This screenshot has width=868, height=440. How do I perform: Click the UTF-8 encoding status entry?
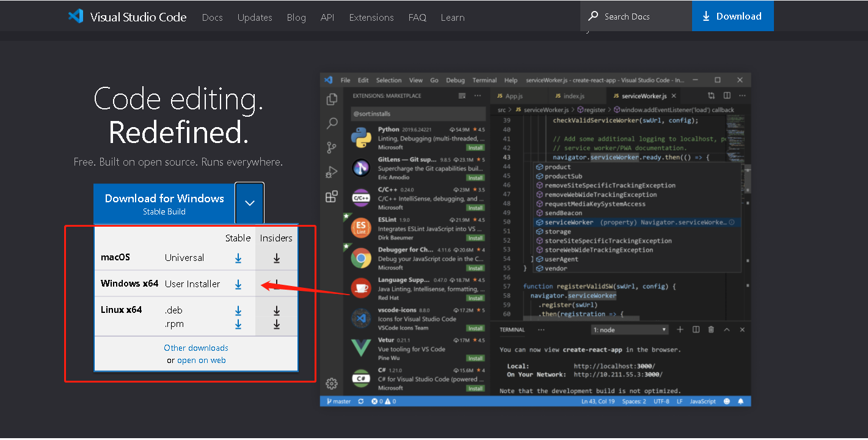pyautogui.click(x=662, y=402)
